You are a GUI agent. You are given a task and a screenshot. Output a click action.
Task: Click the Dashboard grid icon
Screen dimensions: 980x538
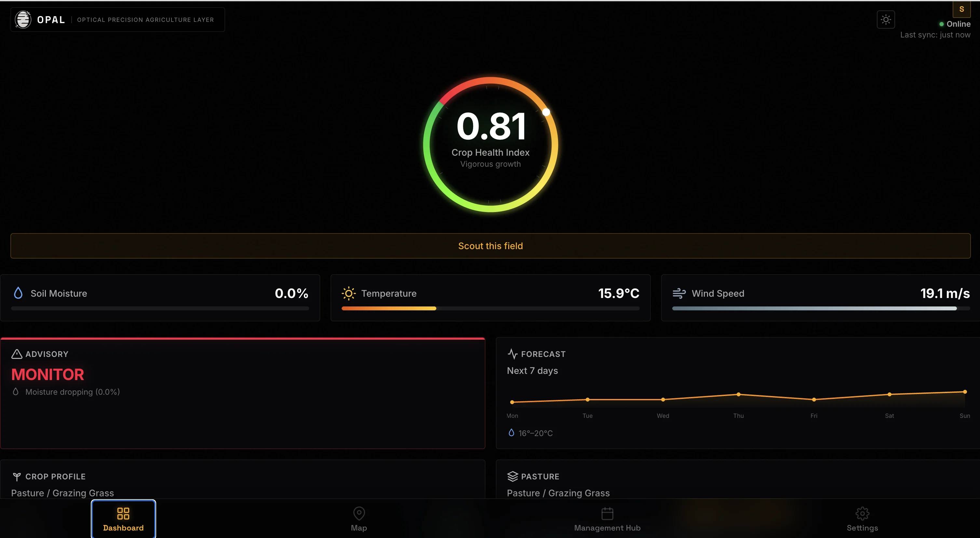(123, 513)
